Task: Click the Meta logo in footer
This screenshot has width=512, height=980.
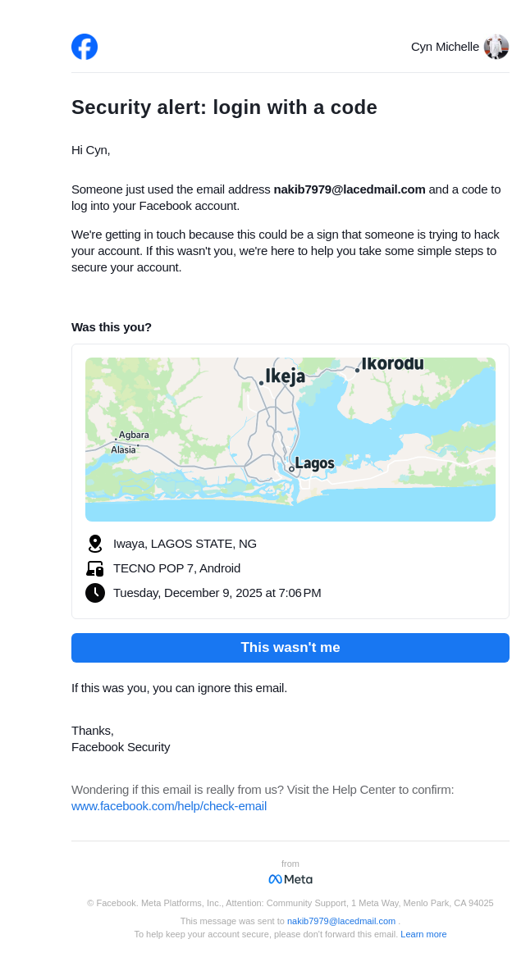Action: point(290,879)
